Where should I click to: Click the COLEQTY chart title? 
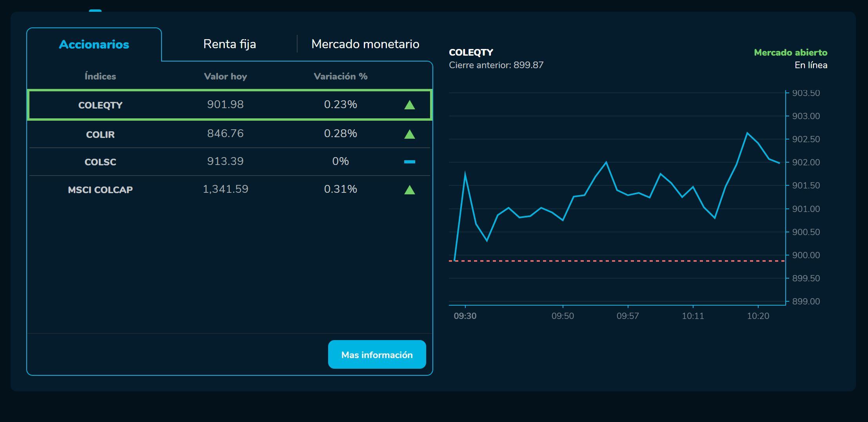(x=471, y=52)
